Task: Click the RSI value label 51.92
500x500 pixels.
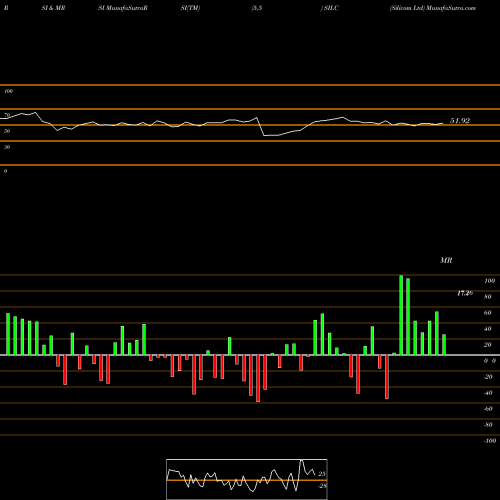Action: (460, 121)
